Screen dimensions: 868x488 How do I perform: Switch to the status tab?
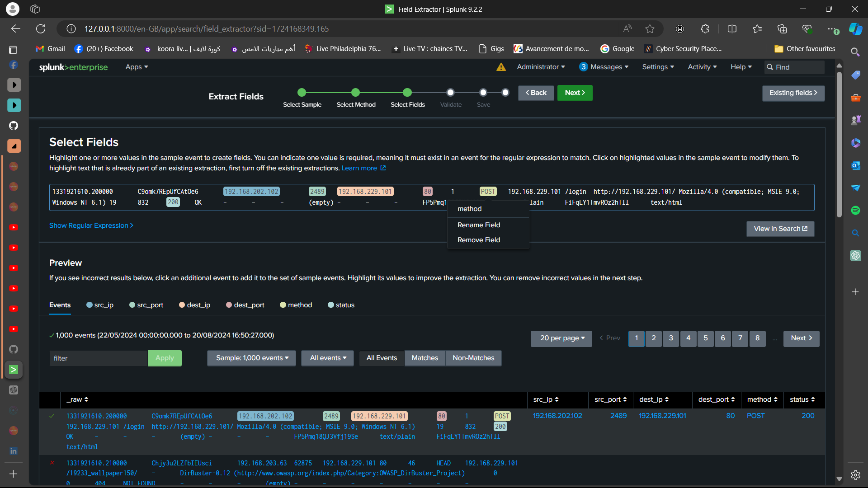pyautogui.click(x=341, y=305)
